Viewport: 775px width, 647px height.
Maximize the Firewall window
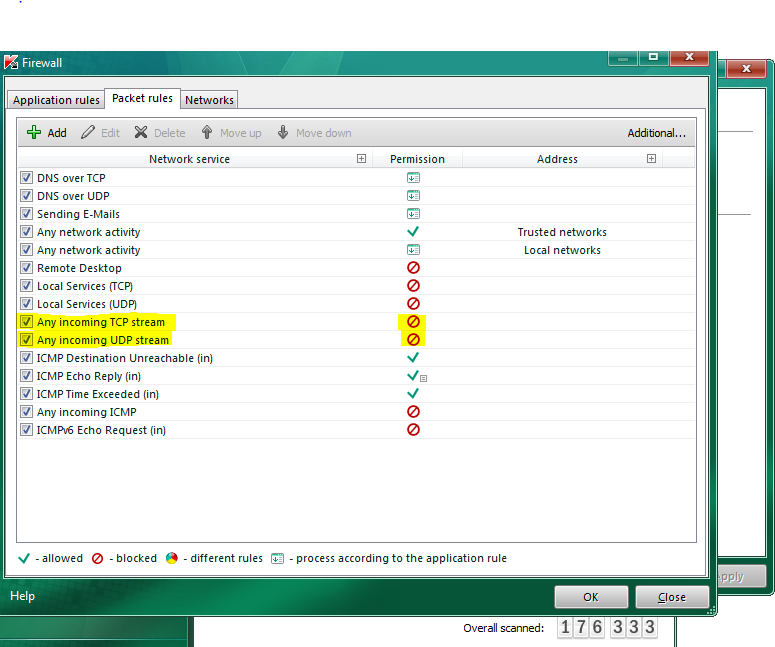point(653,57)
